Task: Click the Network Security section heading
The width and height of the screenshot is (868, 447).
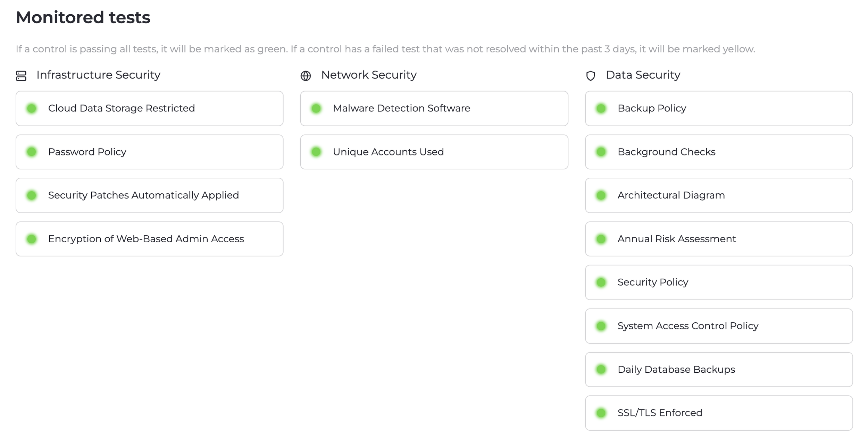Action: pos(368,75)
